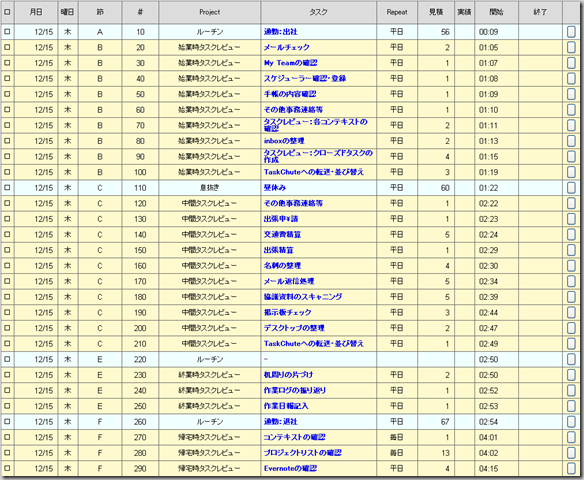Check the checkbox for row 10
This screenshot has height=480, width=584.
point(7,32)
